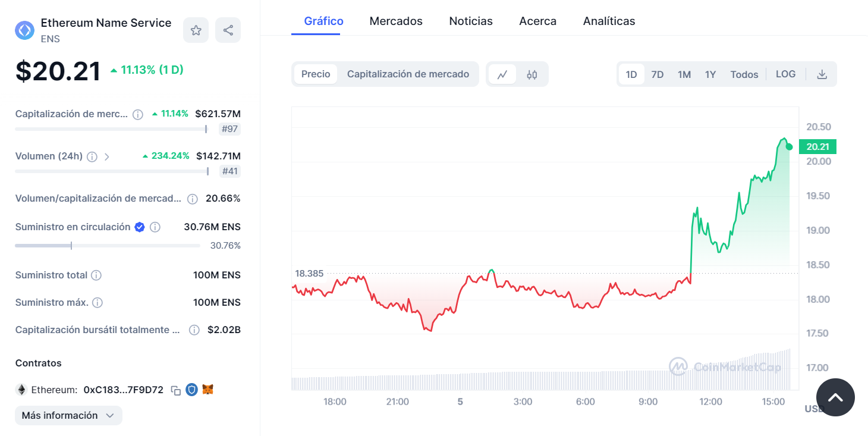Add token to MetaMask via fox icon

click(x=208, y=390)
